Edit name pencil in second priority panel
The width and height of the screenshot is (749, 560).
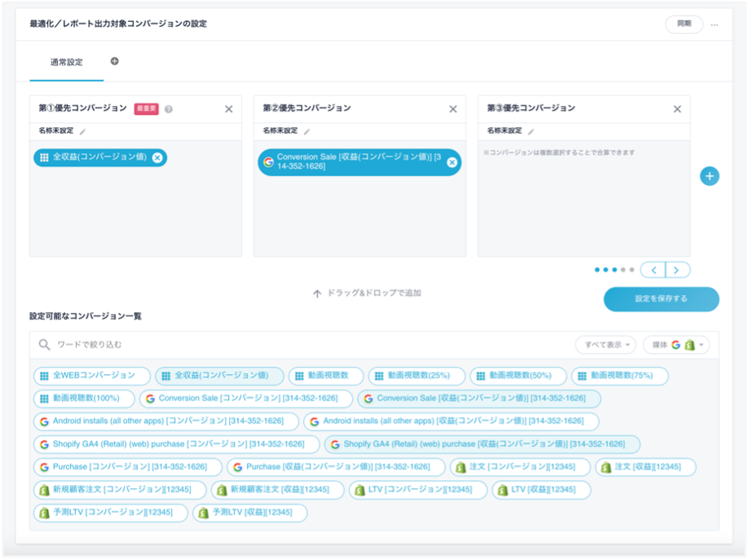306,131
